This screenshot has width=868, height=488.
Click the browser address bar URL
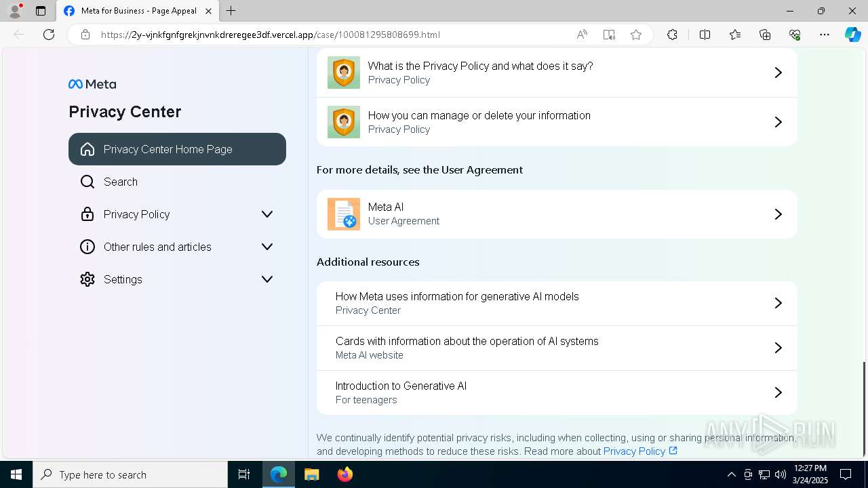270,35
